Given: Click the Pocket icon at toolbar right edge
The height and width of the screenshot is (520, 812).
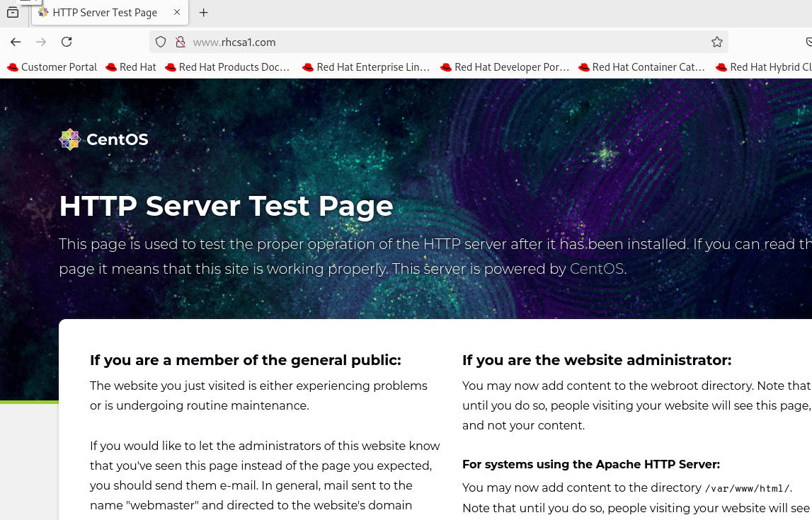Looking at the screenshot, I should (809, 42).
